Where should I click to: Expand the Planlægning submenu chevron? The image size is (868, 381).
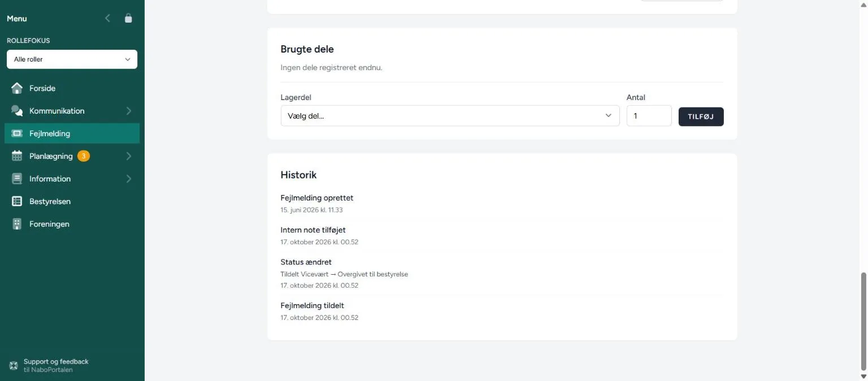pos(128,156)
